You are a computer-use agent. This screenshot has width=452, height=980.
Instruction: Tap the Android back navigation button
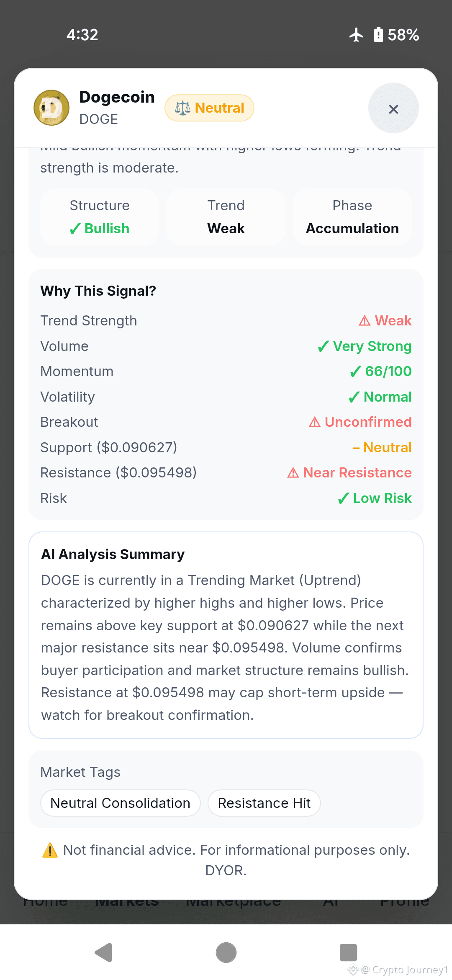pos(103,953)
